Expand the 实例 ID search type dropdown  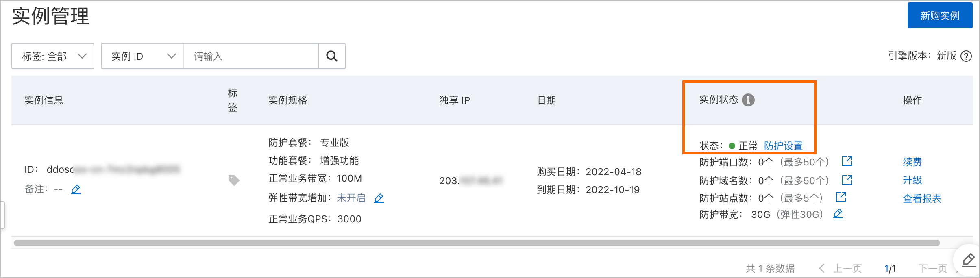[142, 56]
